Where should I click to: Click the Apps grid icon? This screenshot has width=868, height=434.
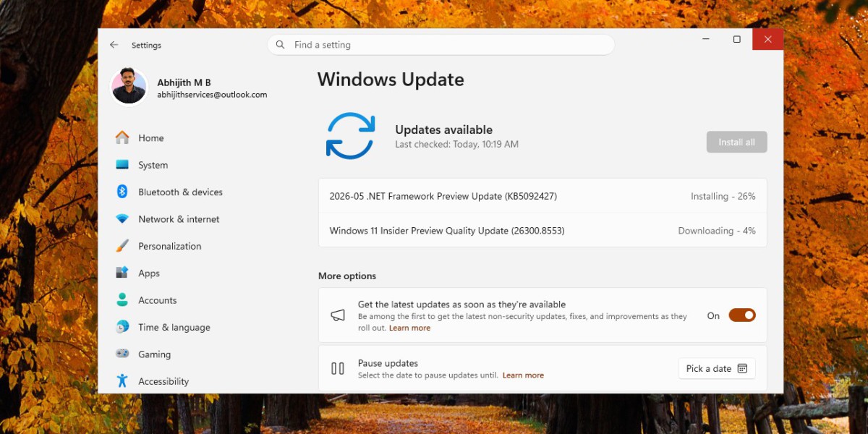[x=122, y=273]
